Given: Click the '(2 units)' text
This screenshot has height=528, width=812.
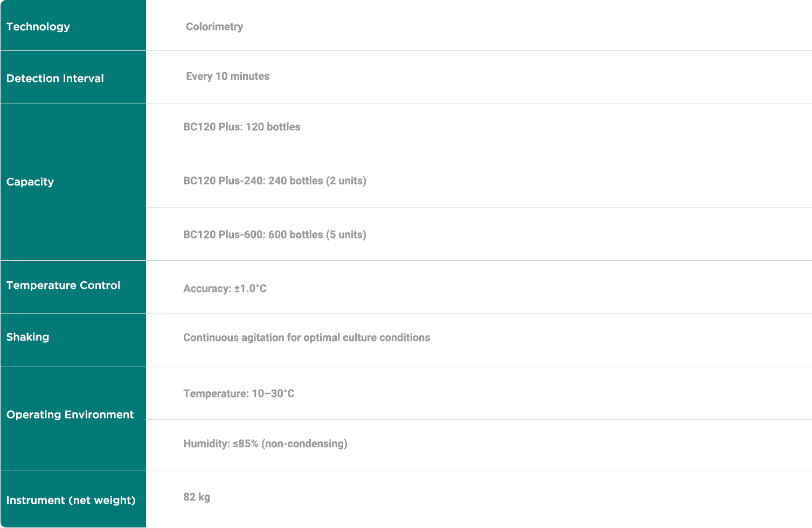Looking at the screenshot, I should coord(346,180).
